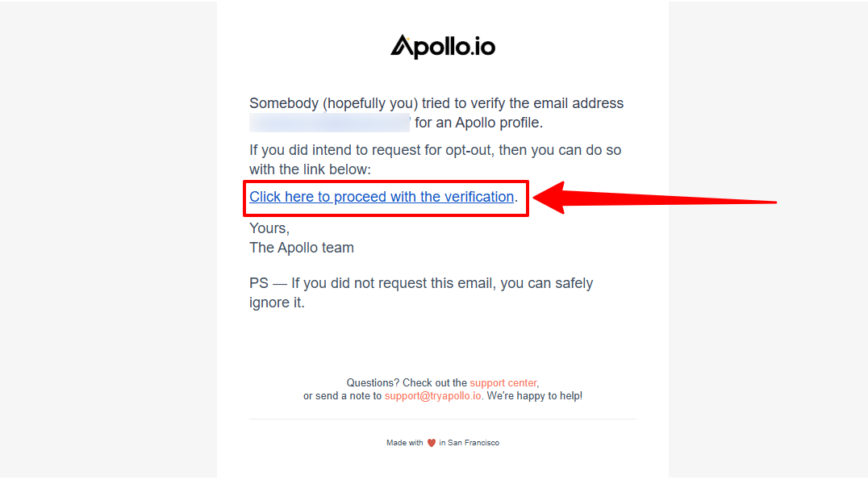Open the verification link
This screenshot has width=868, height=480.
pos(382,197)
